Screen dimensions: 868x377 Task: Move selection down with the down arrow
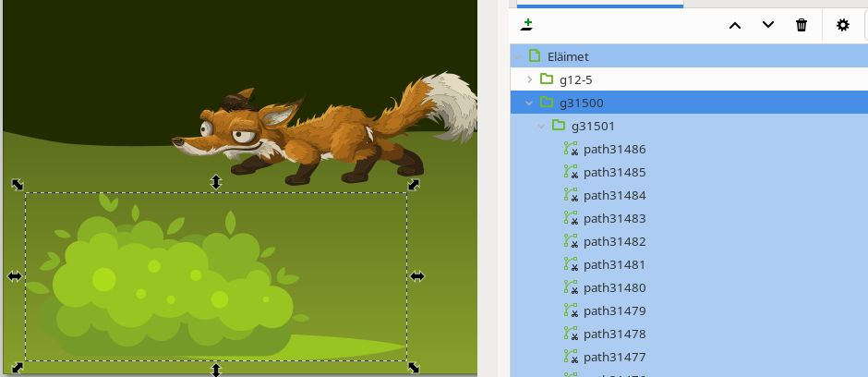[768, 25]
